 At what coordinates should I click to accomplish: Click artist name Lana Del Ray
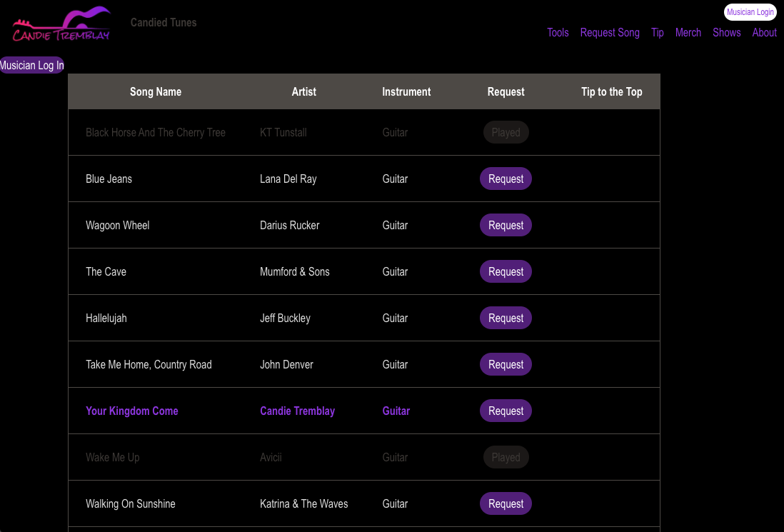click(288, 179)
